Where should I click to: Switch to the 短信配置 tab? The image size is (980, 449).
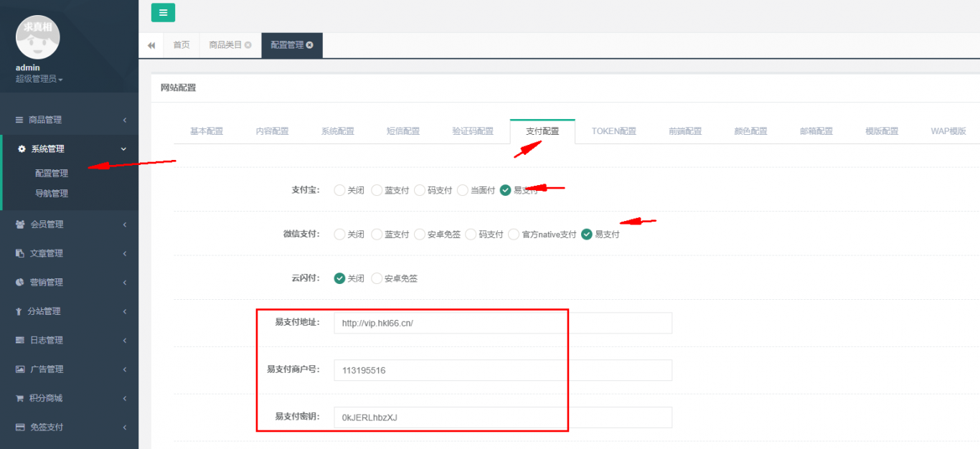pyautogui.click(x=403, y=131)
